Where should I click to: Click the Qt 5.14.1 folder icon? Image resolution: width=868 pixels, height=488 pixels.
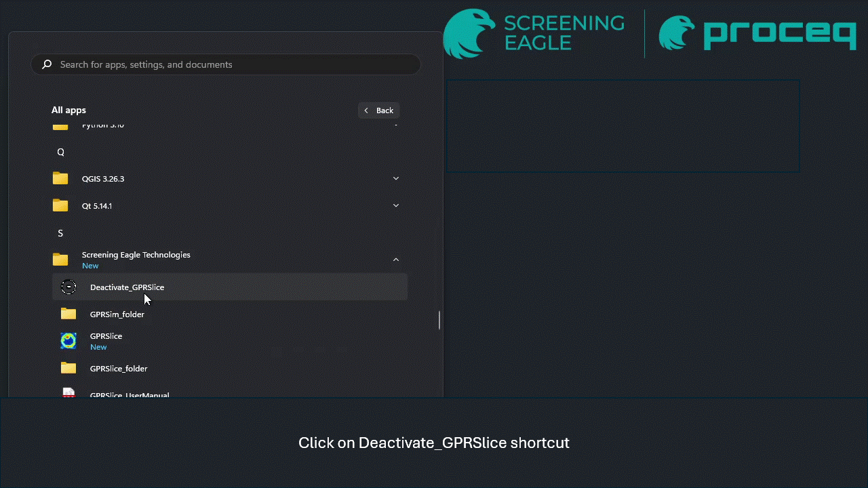click(60, 205)
